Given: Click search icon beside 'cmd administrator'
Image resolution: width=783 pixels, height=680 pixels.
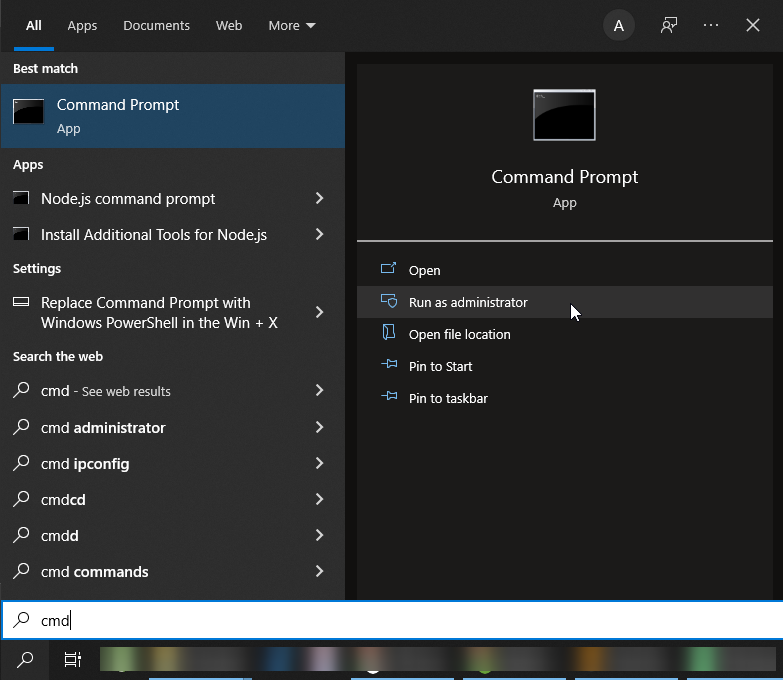Looking at the screenshot, I should (x=21, y=427).
